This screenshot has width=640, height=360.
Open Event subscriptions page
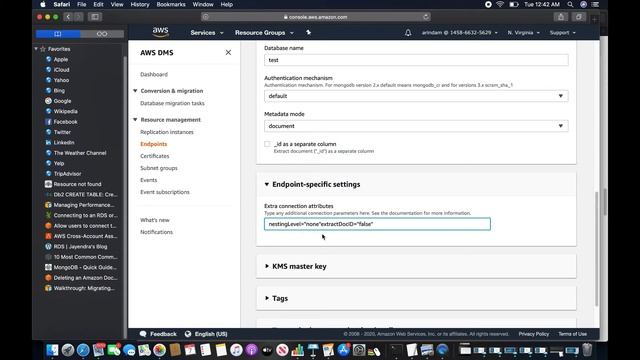tap(165, 192)
